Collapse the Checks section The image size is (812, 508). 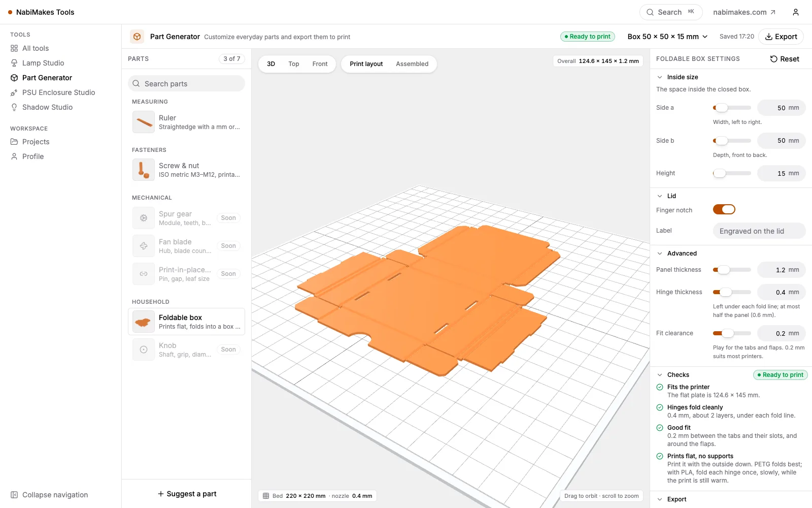pos(660,375)
